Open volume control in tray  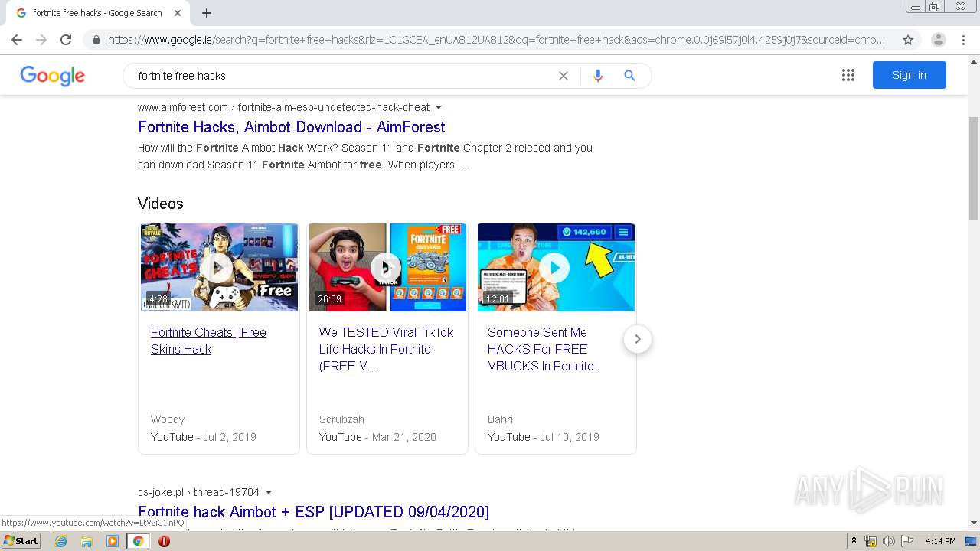click(x=888, y=541)
